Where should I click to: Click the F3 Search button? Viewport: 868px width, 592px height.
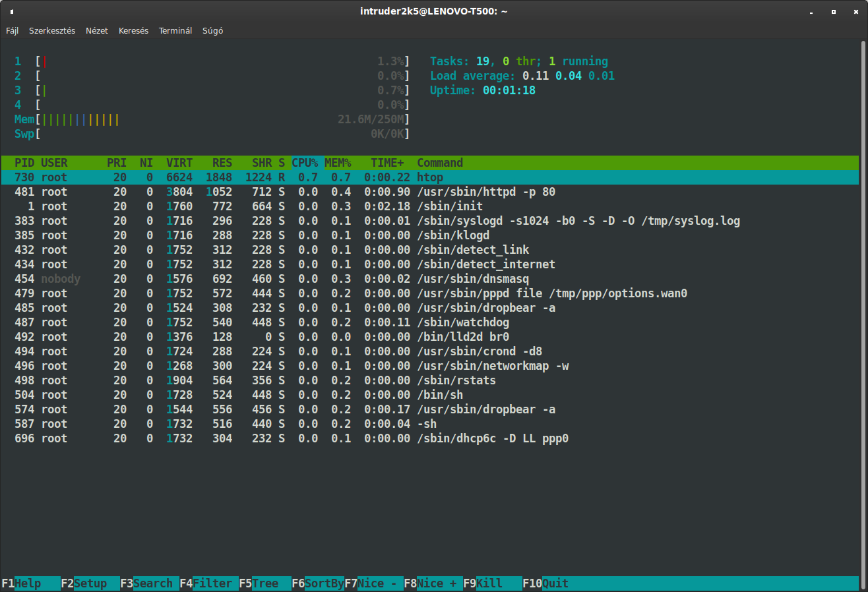click(150, 583)
